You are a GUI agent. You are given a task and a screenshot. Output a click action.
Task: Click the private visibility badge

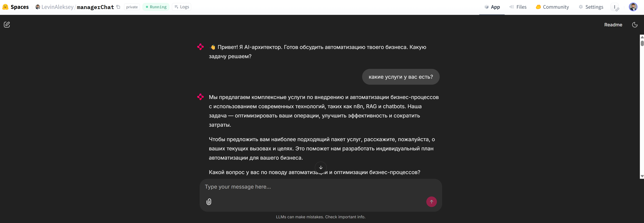tap(132, 7)
